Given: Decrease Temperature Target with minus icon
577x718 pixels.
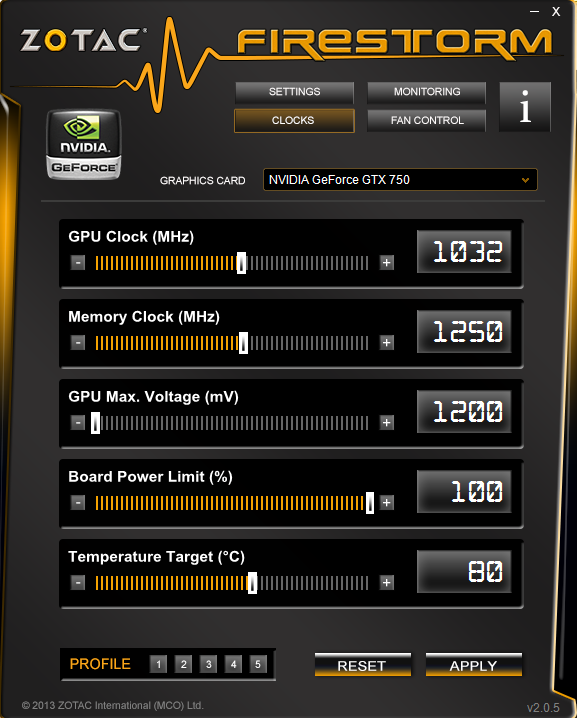Looking at the screenshot, I should click(x=78, y=582).
